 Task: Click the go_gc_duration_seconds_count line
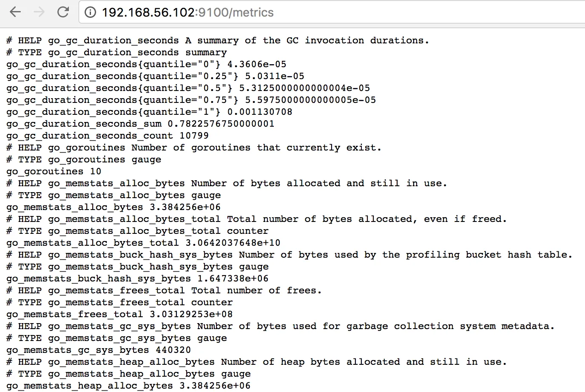tap(108, 136)
